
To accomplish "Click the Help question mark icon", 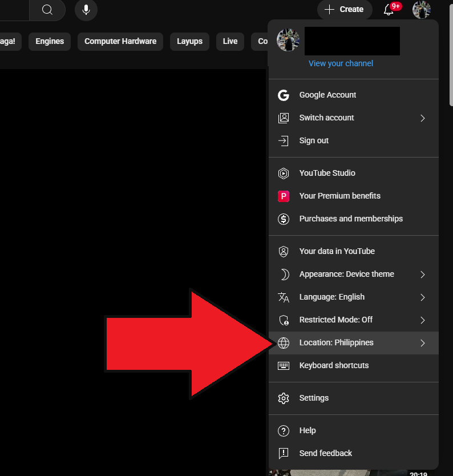I will 284,430.
